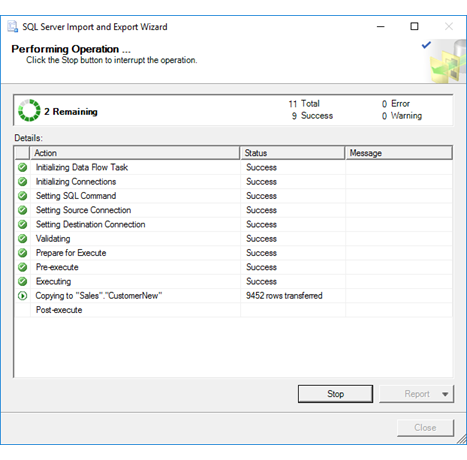Click the 2 Remaining label
Screen dimensions: 467x460
71,112
